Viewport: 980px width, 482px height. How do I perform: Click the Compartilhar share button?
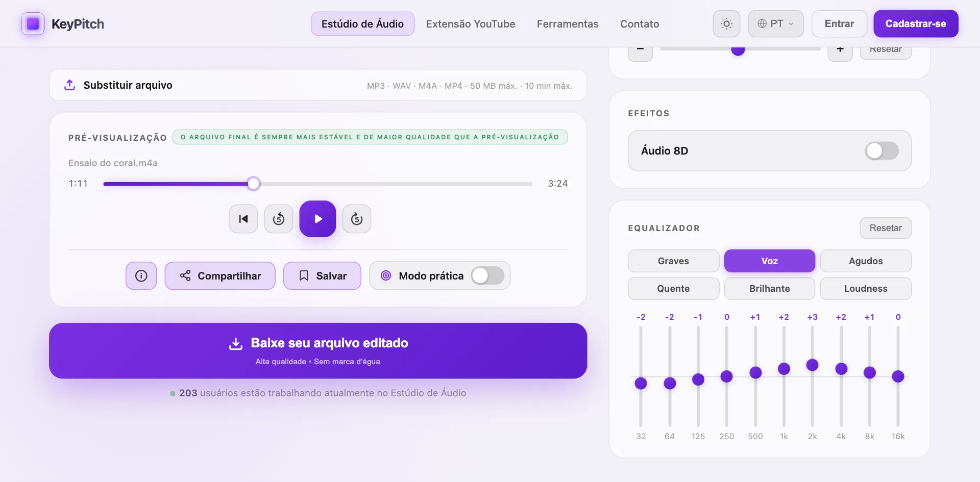pyautogui.click(x=220, y=276)
